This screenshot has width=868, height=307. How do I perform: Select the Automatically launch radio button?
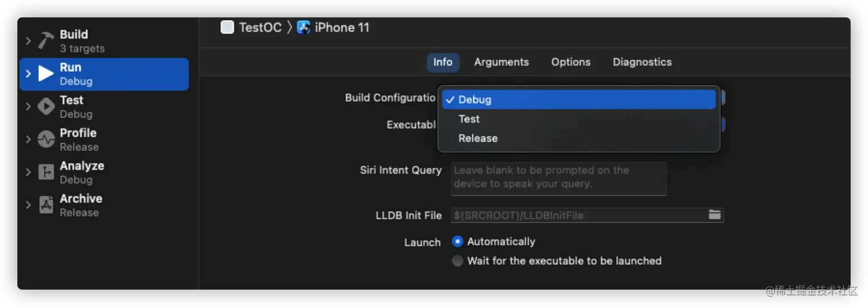coord(458,241)
